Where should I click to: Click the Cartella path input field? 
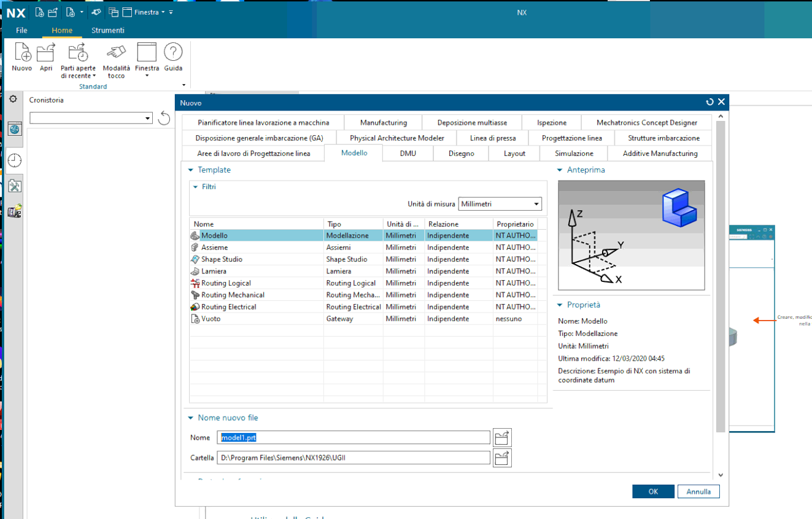pos(354,458)
